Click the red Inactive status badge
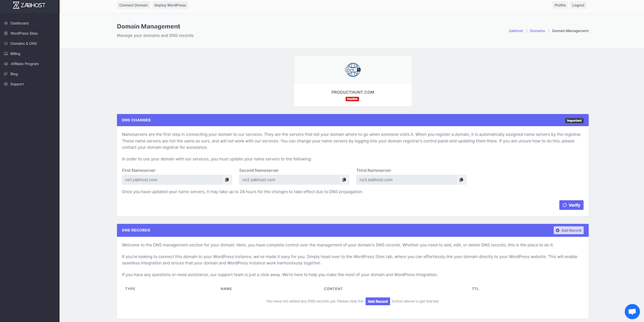644x322 pixels. 352,99
